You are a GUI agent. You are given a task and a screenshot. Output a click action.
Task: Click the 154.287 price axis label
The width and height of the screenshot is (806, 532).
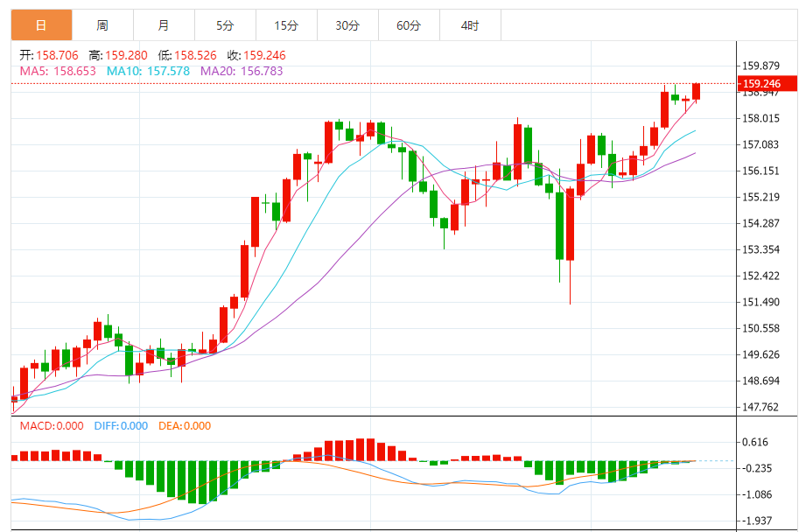coord(760,223)
